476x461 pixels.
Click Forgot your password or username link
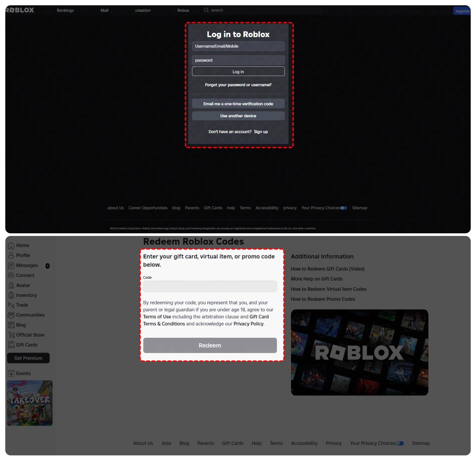click(x=238, y=85)
